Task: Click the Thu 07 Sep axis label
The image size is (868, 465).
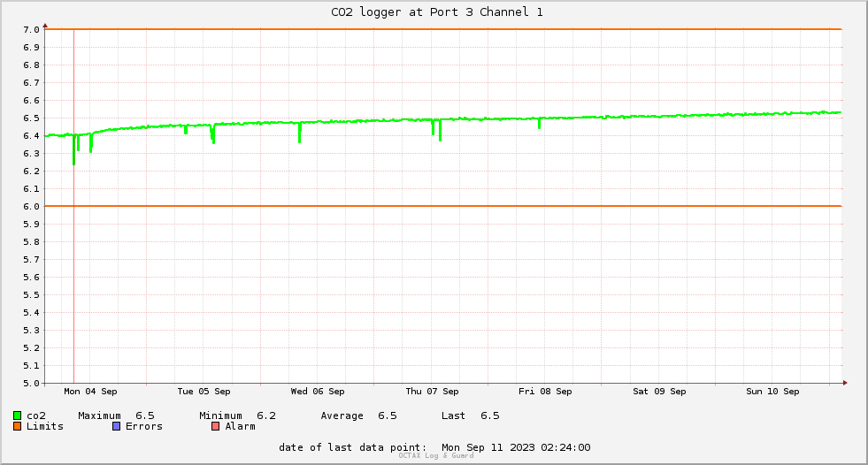Action: pos(432,392)
